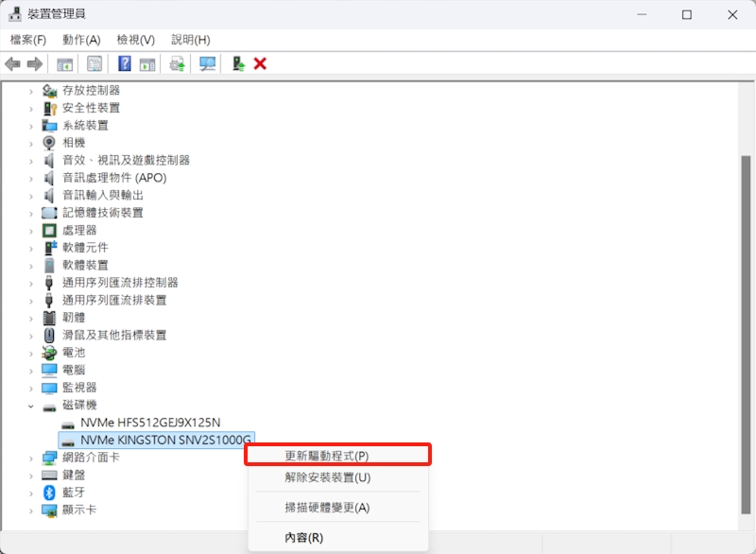Click the vertical scrollbar thumb
The height and width of the screenshot is (554, 756).
pos(746,335)
